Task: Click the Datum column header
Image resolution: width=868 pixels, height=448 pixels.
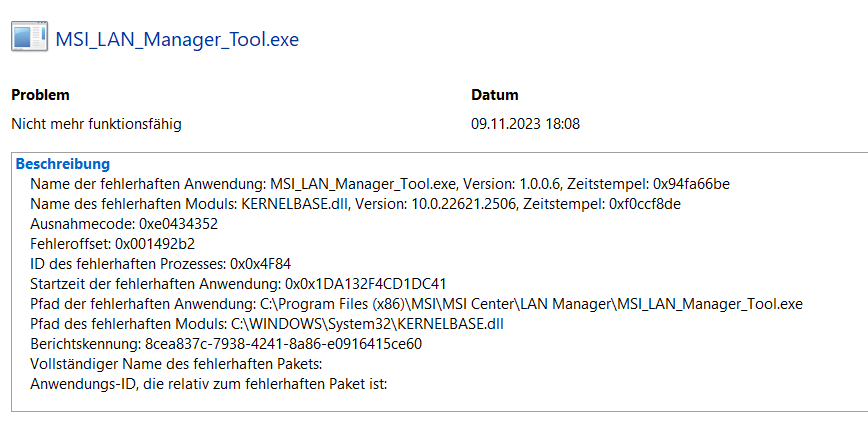Action: point(495,95)
